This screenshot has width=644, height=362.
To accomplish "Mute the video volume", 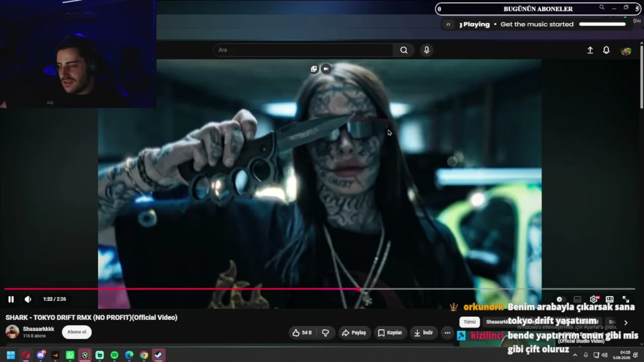I will [28, 299].
